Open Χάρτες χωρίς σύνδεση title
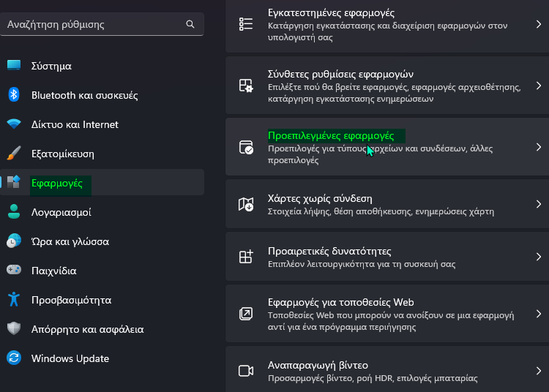 pos(320,199)
